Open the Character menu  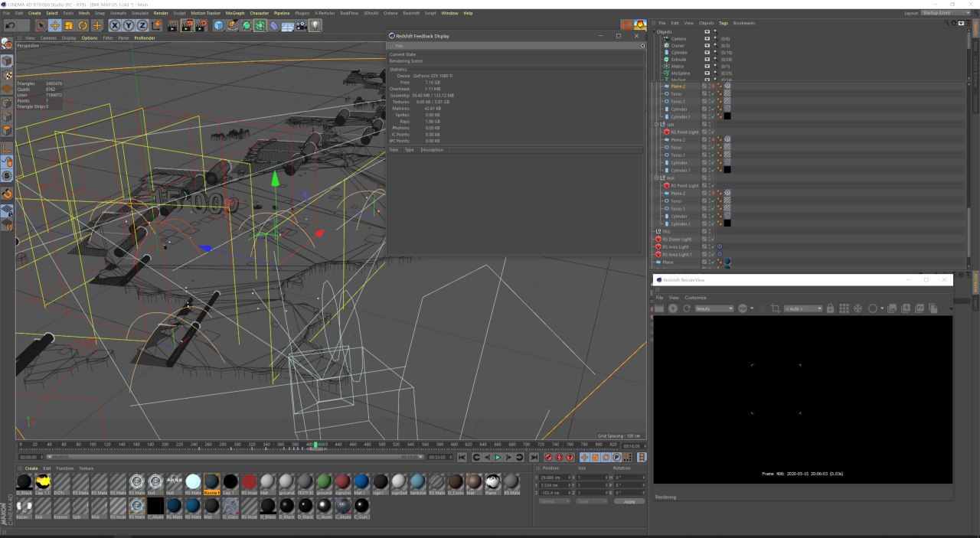tap(259, 13)
